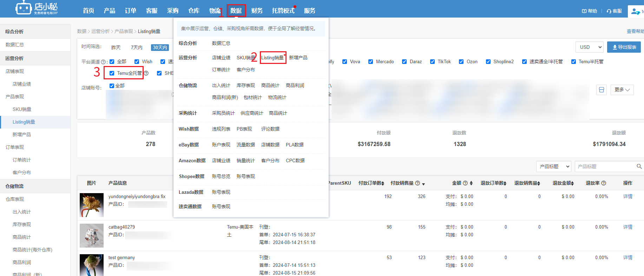Toggle the Temu半托管 checkbox

click(574, 62)
